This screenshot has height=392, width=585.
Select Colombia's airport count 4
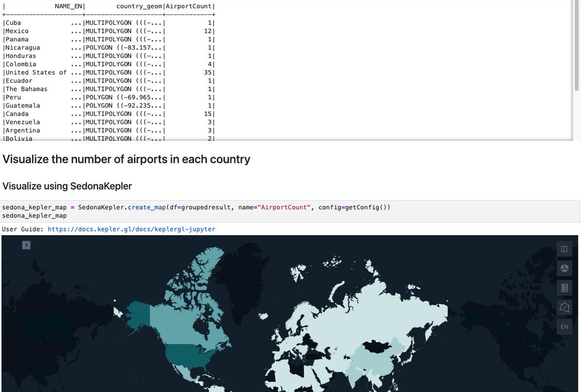tap(210, 64)
